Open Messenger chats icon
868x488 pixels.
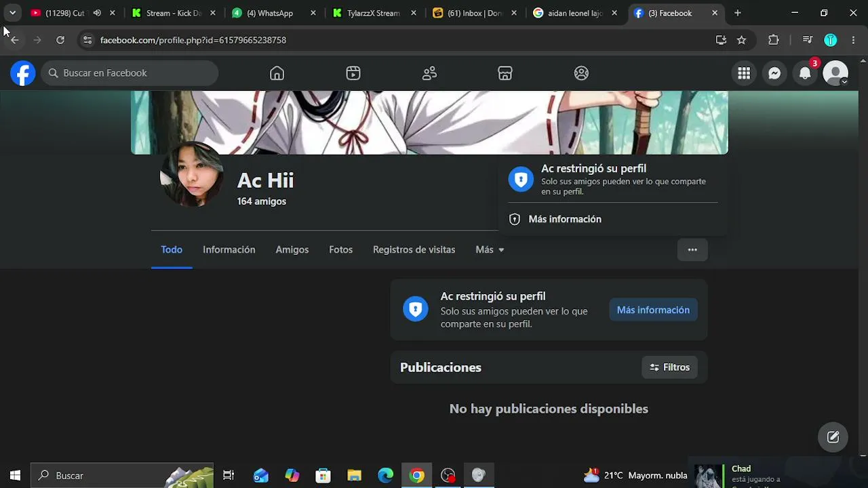[774, 73]
